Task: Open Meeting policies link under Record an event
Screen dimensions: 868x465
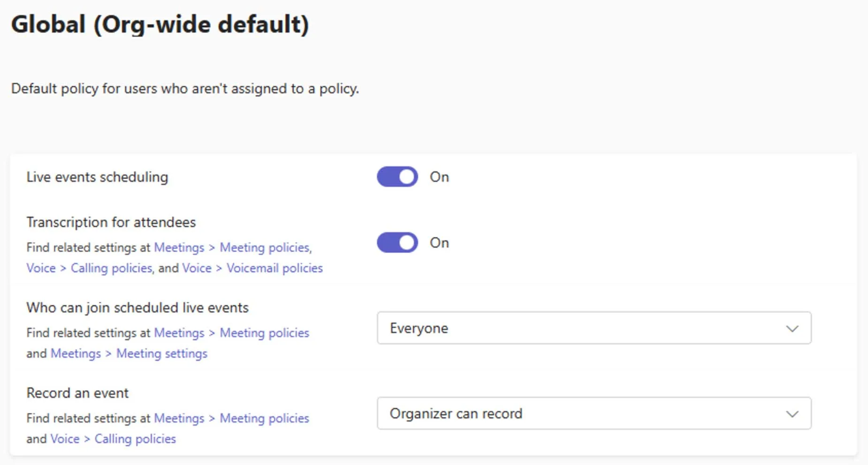Action: tap(265, 418)
